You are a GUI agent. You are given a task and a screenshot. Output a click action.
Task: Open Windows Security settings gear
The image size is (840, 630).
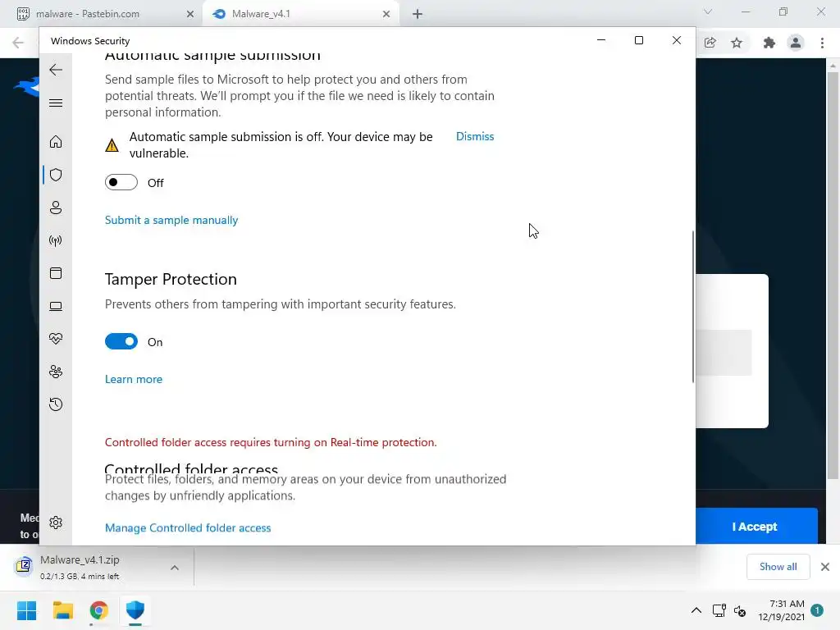point(56,523)
